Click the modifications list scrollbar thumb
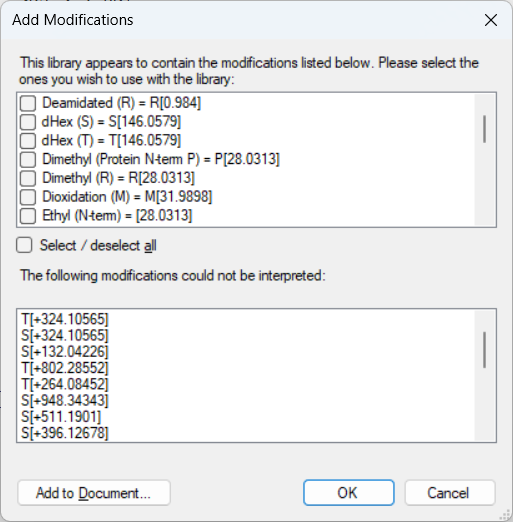 [x=484, y=129]
